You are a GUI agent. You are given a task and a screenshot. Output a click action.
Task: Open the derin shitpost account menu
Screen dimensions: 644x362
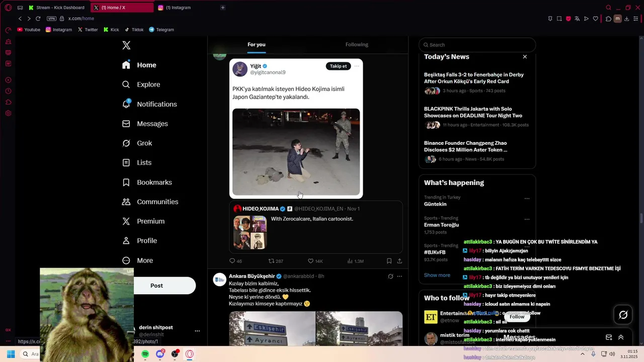(x=197, y=331)
